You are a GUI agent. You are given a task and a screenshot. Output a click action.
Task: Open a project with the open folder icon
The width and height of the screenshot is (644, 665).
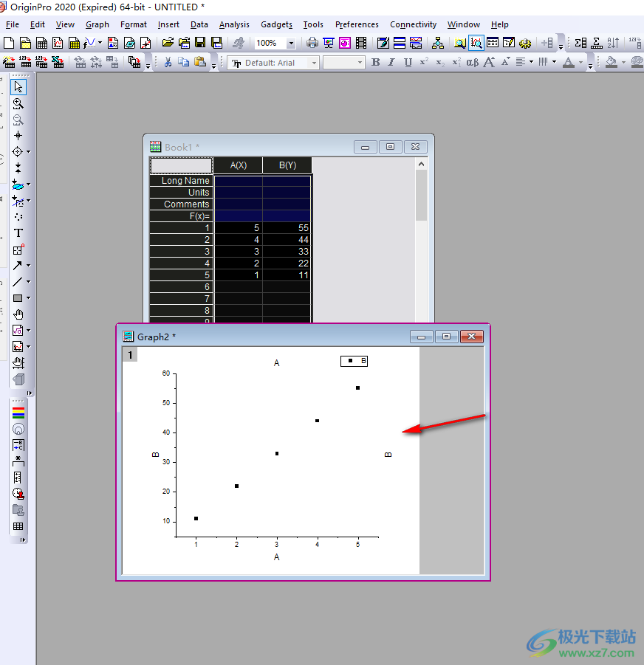click(168, 42)
